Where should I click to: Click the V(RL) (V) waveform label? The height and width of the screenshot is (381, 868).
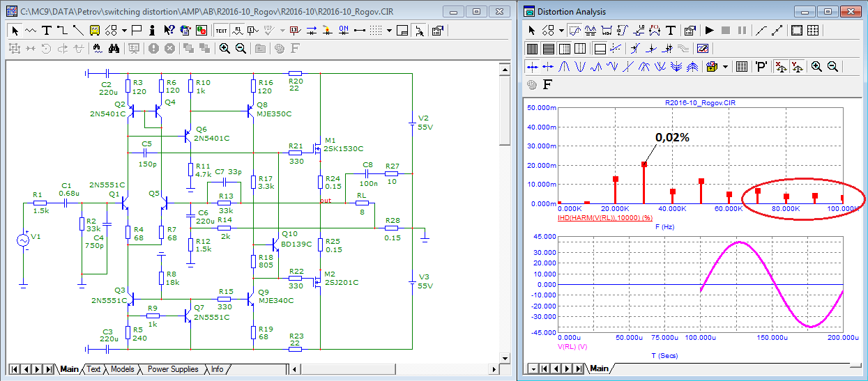(573, 346)
